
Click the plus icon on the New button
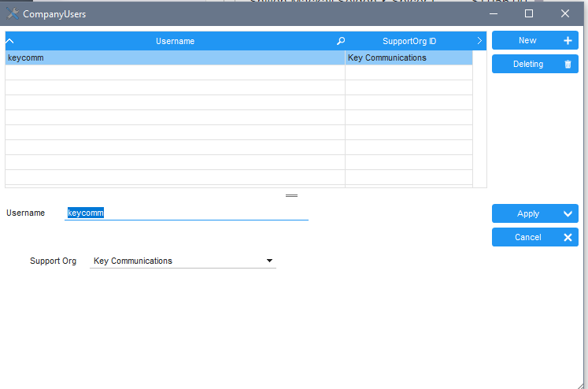tap(568, 41)
